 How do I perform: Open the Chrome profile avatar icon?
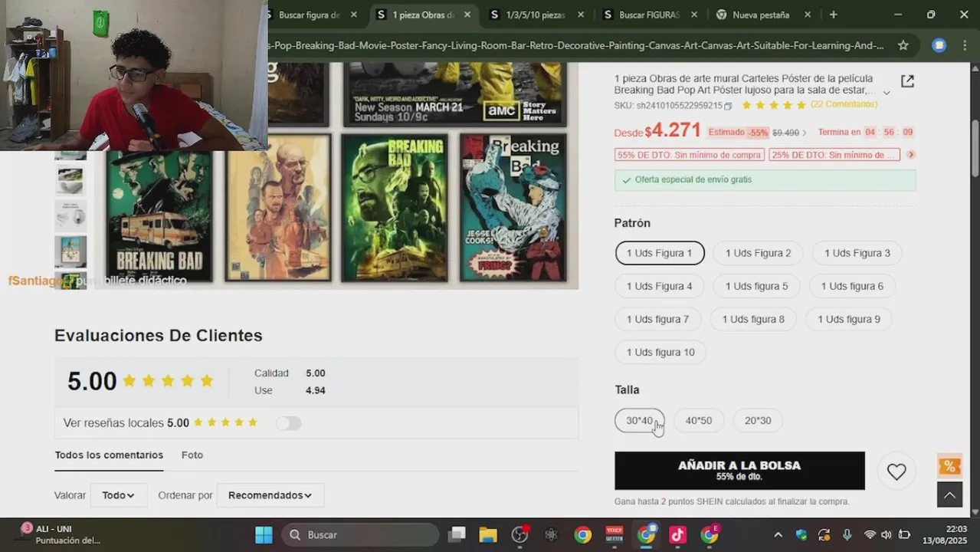coord(939,45)
